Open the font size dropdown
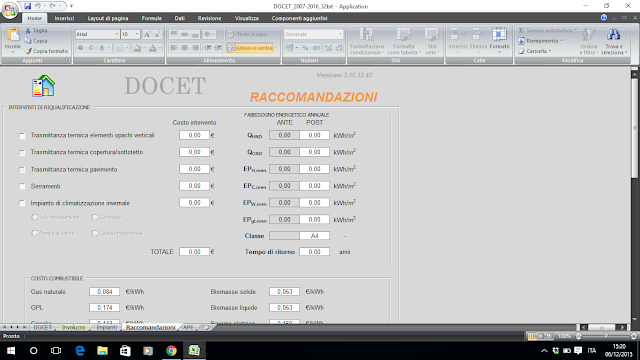 coord(137,34)
